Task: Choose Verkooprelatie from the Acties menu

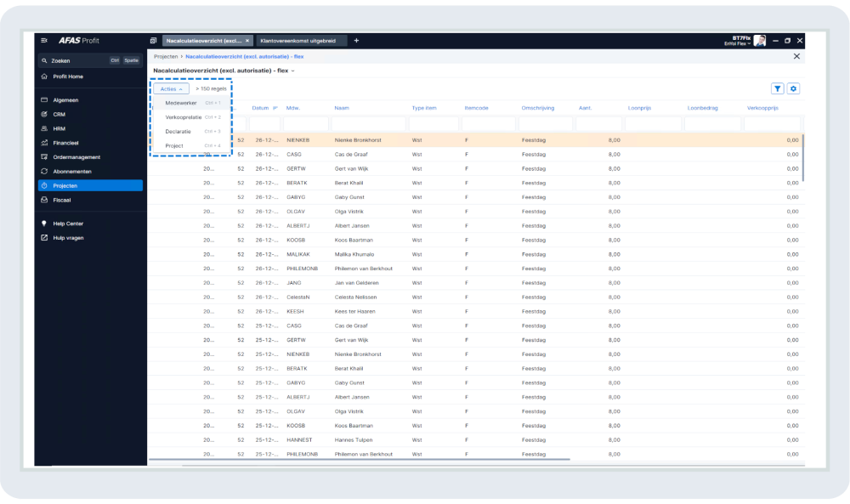Action: tap(192, 117)
